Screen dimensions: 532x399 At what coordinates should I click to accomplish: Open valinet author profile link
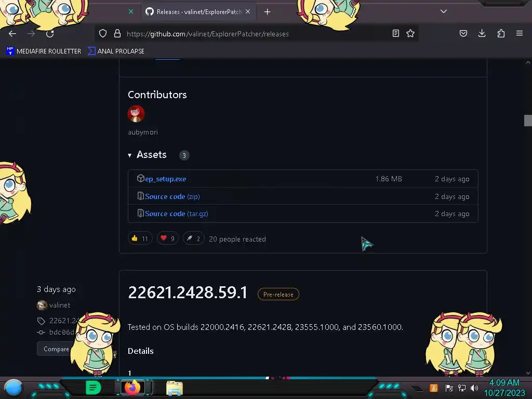tap(60, 305)
